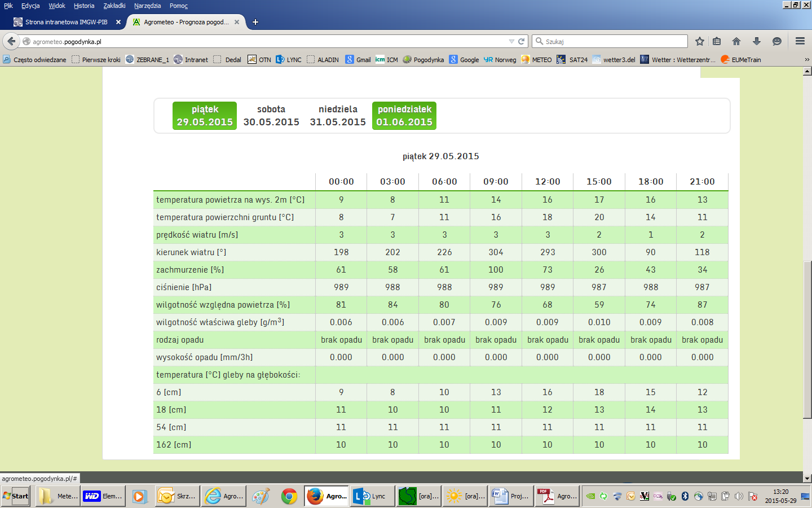Open the EUMeTrain bookmark
812x508 pixels.
point(741,59)
